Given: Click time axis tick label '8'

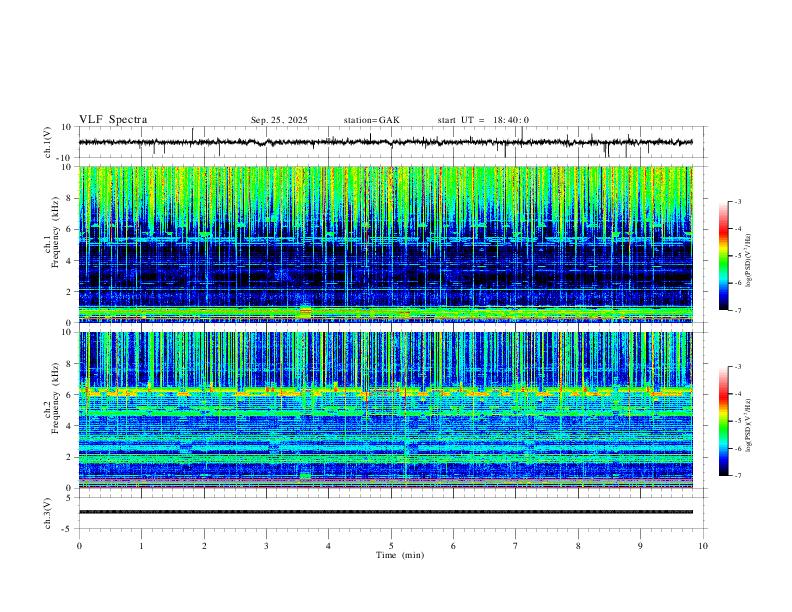Looking at the screenshot, I should 578,546.
